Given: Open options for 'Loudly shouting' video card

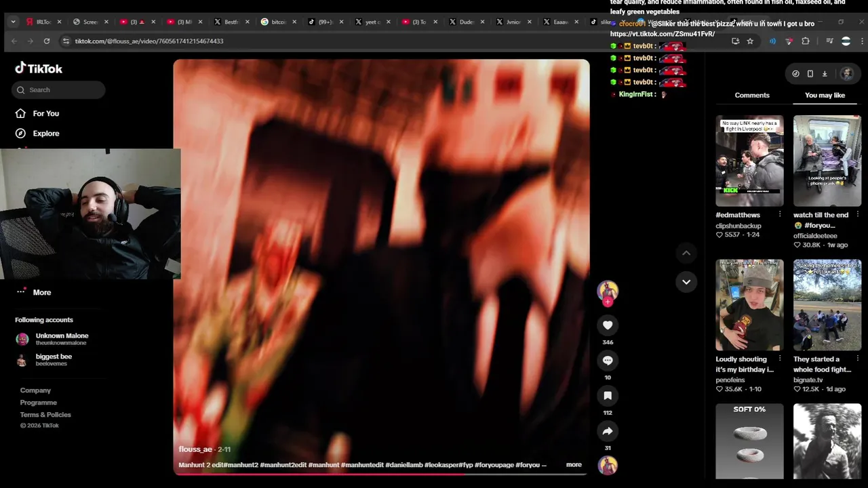Looking at the screenshot, I should pos(780,359).
